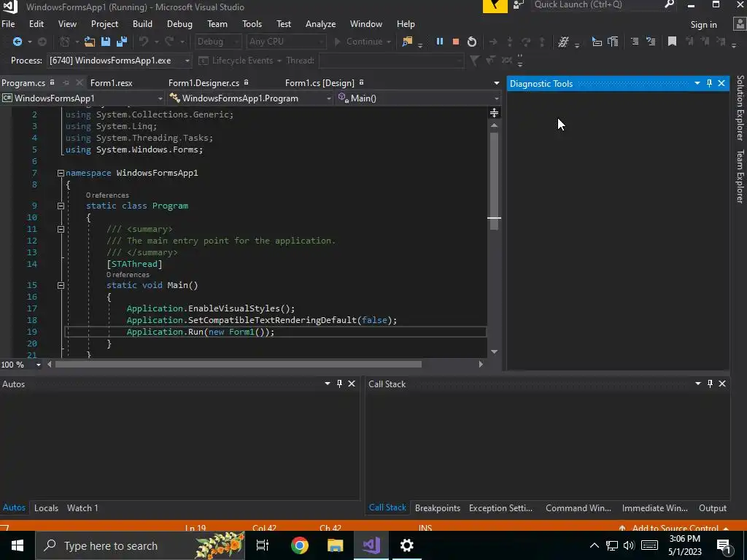Click the Sign in link
The width and height of the screenshot is (747, 560).
click(704, 25)
